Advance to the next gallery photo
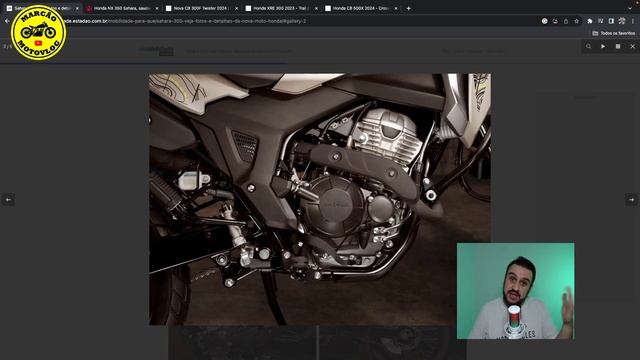This screenshot has width=640, height=360. (x=631, y=200)
